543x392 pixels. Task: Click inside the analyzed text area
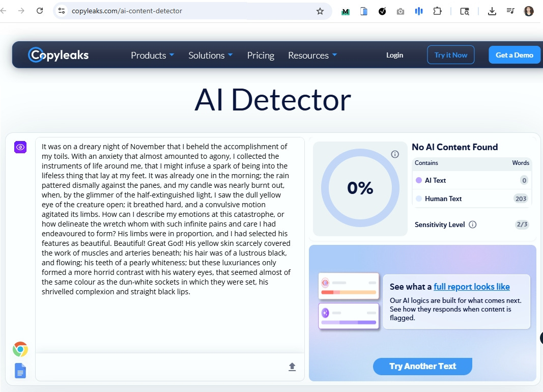pyautogui.click(x=169, y=245)
